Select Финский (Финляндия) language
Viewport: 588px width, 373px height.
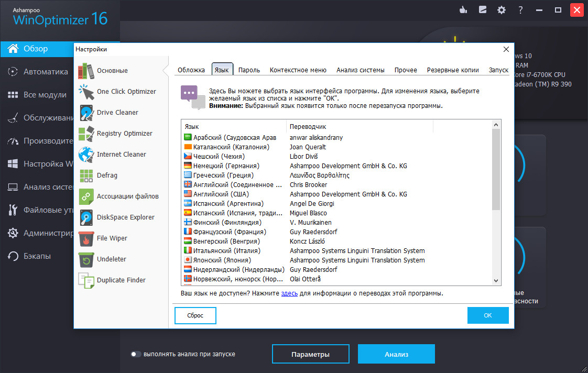tap(337, 223)
